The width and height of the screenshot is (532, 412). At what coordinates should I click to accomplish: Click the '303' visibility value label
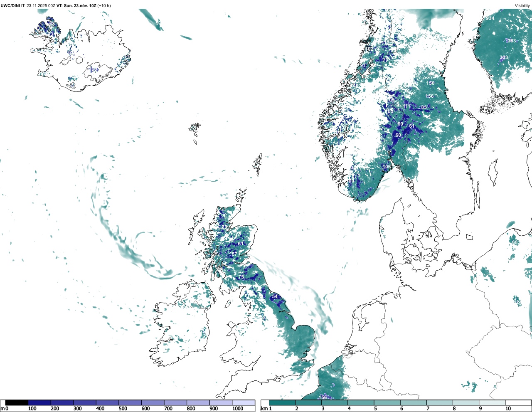pyautogui.click(x=504, y=58)
